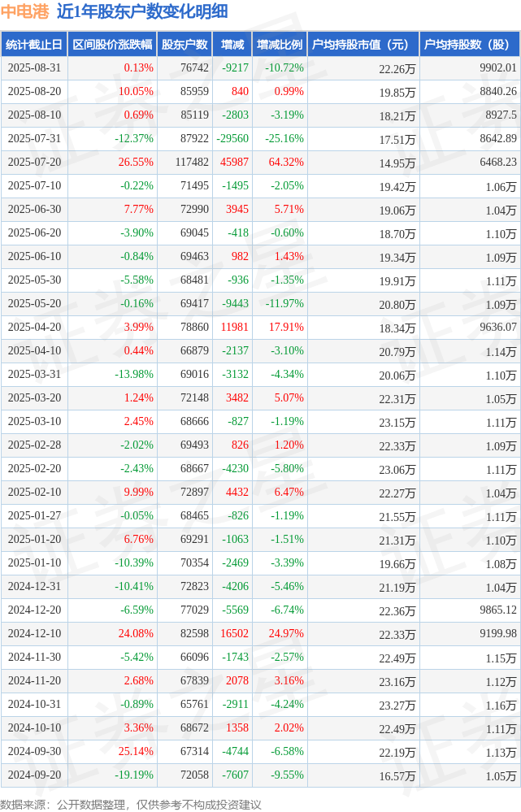The height and width of the screenshot is (812, 521).
Task: Select the 2024-09-20 date cell
Action: pyautogui.click(x=34, y=775)
